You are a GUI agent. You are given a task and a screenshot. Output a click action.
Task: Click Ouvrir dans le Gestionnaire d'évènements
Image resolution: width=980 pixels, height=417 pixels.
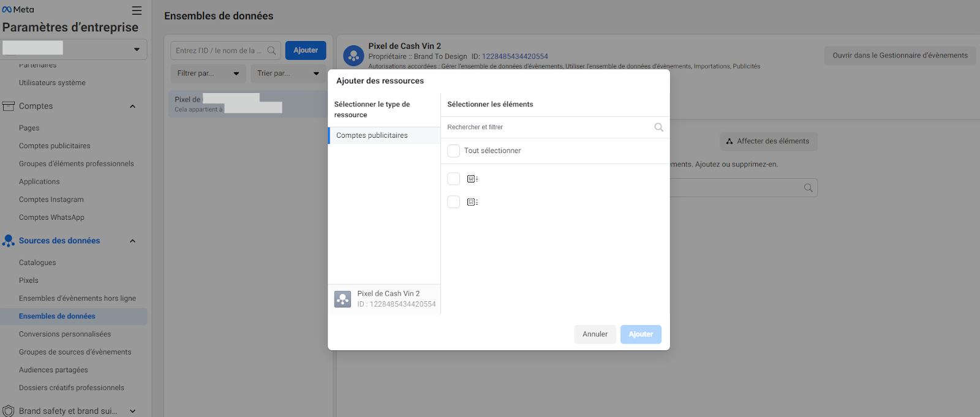(x=900, y=55)
